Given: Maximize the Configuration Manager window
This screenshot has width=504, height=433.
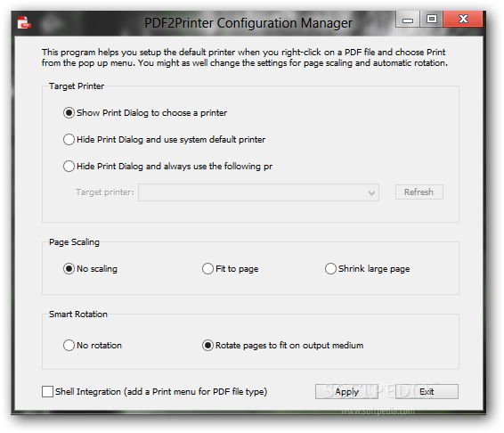Looking at the screenshot, I should (x=431, y=19).
